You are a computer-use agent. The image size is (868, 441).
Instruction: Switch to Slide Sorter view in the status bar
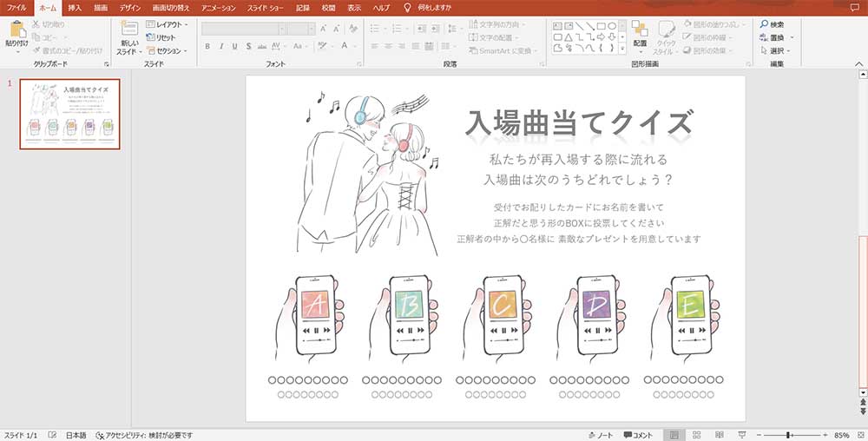point(696,434)
